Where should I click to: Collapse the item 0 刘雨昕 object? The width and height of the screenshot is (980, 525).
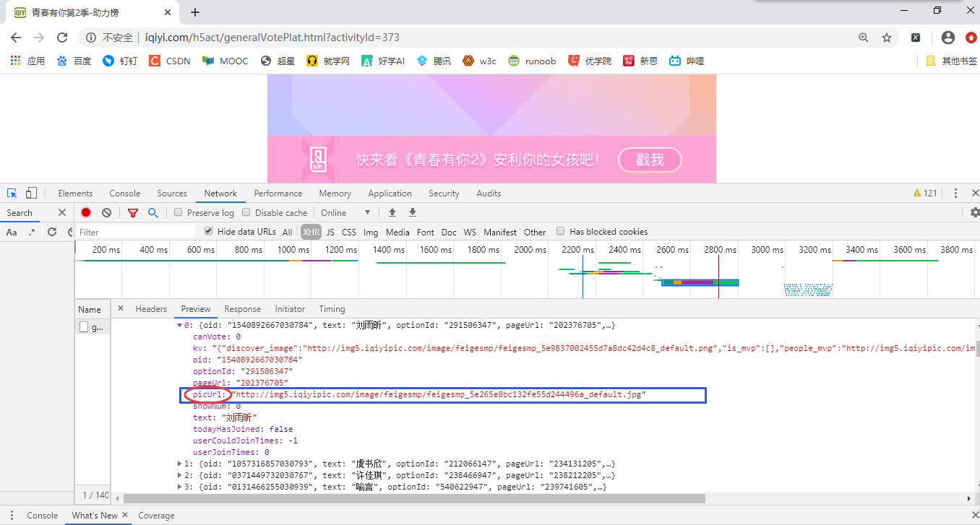point(180,325)
